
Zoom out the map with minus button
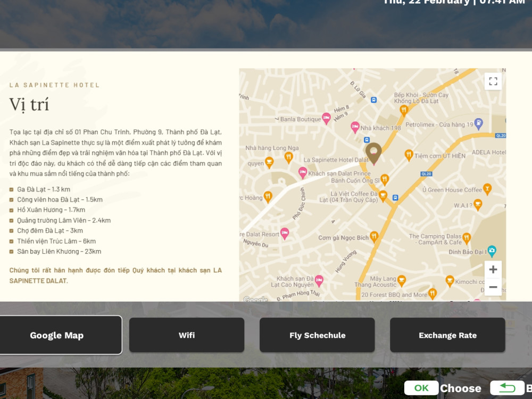coord(493,287)
